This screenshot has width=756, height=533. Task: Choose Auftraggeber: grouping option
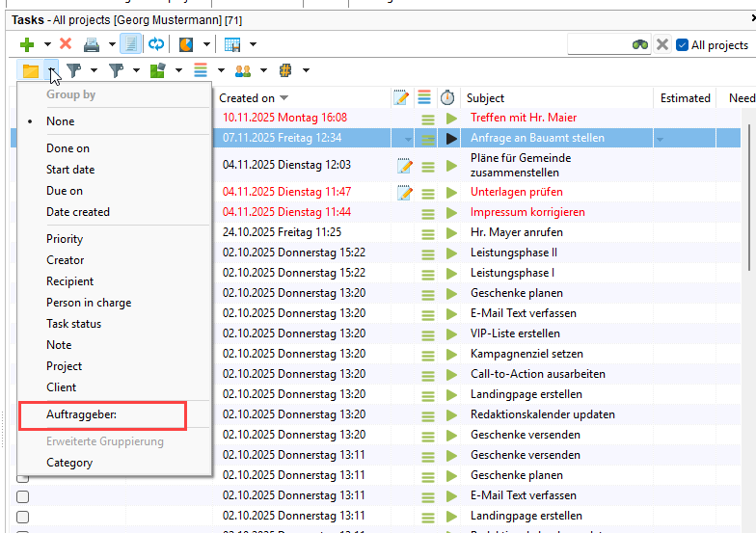coord(81,414)
